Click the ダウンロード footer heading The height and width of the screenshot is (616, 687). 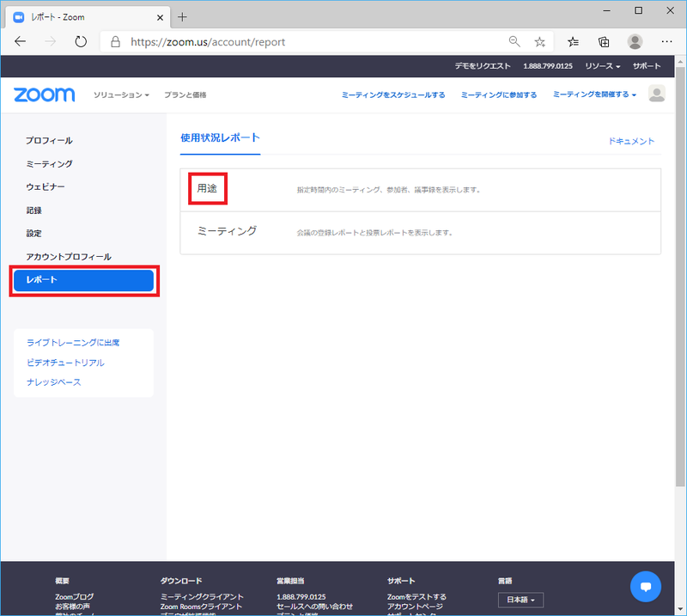(181, 581)
